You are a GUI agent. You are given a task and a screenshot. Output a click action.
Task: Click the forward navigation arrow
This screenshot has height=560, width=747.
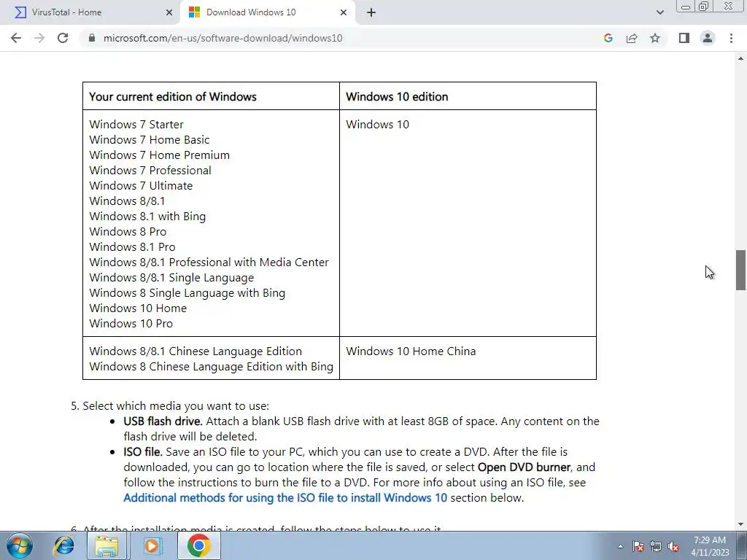pos(39,38)
